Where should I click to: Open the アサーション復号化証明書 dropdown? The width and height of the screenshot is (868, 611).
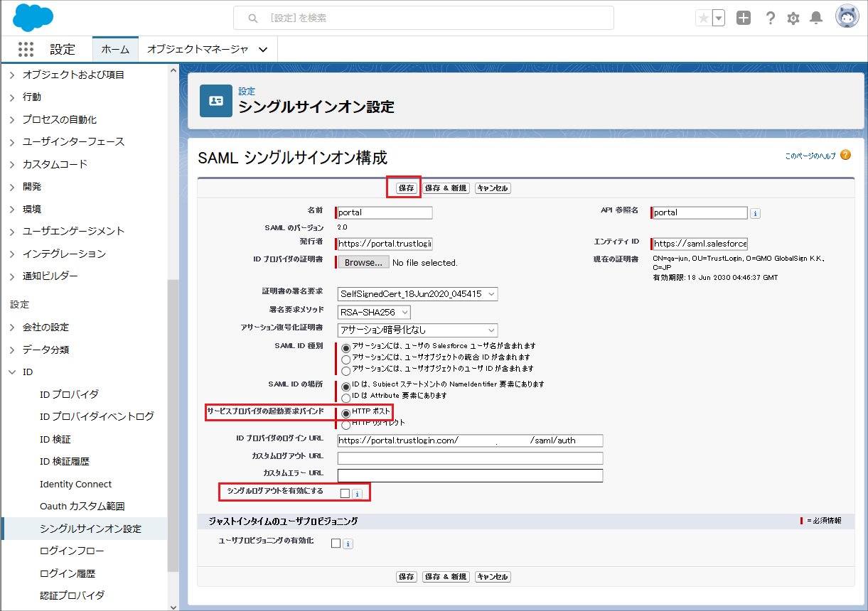[418, 330]
